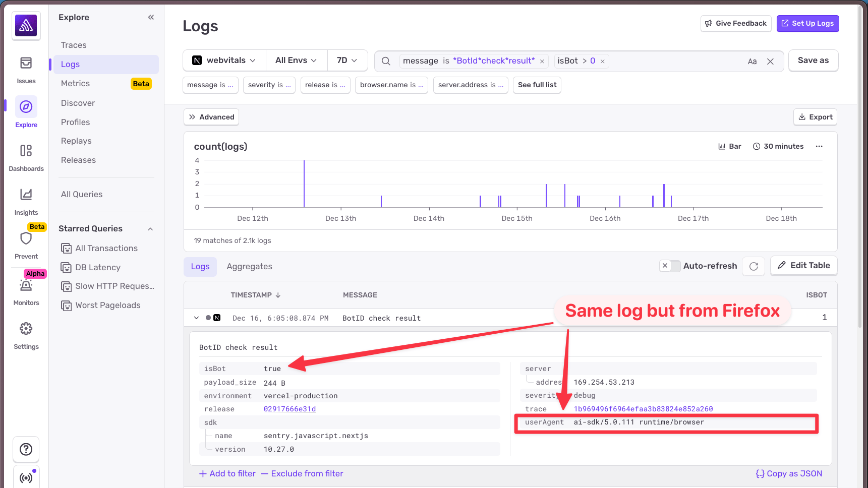Click inside the log search query field
This screenshot has width=868, height=488.
tap(656, 60)
